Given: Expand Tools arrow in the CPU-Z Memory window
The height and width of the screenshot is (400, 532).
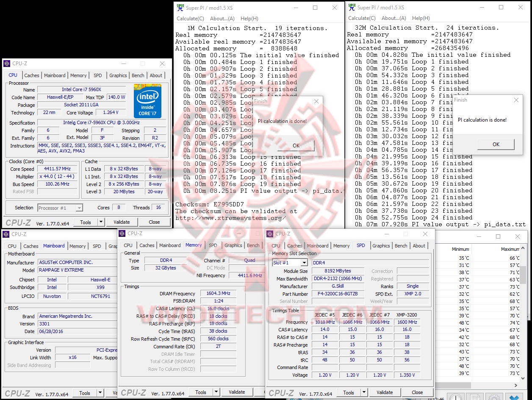Looking at the screenshot, I should pos(216,392).
